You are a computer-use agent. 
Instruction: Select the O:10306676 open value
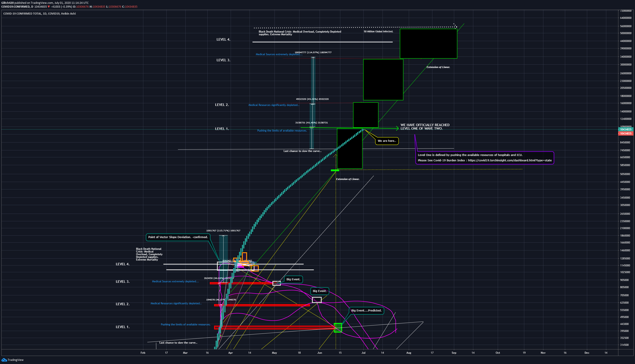point(81,7)
